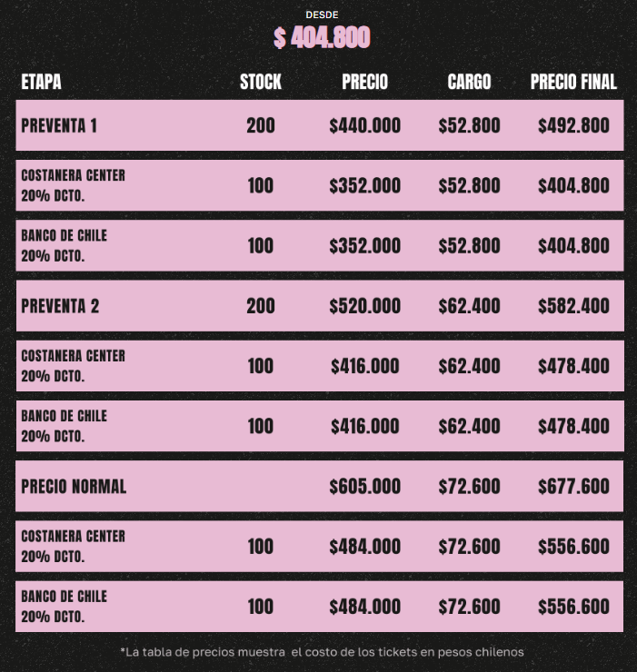Click the DESDE label above the price

322,15
